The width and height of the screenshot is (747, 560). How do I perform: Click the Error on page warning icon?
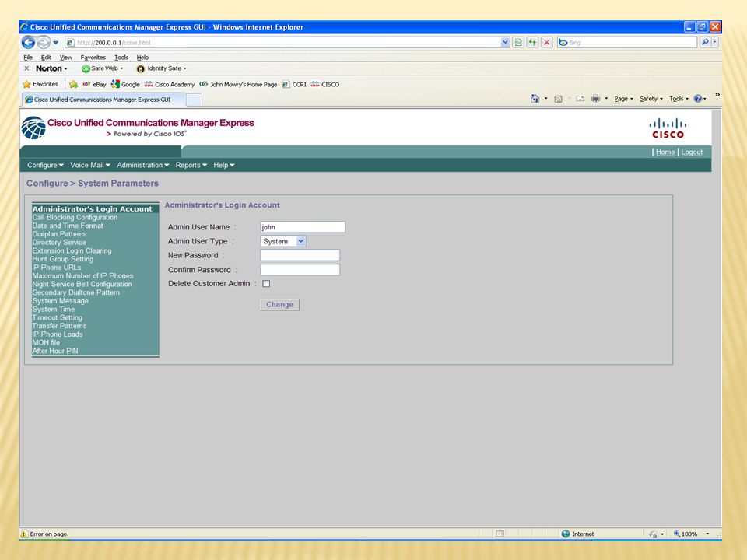[24, 534]
